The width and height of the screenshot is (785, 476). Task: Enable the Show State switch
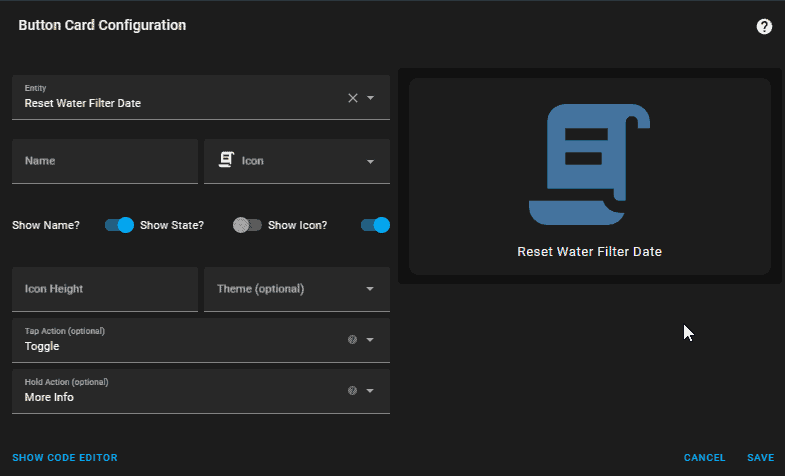pos(247,225)
